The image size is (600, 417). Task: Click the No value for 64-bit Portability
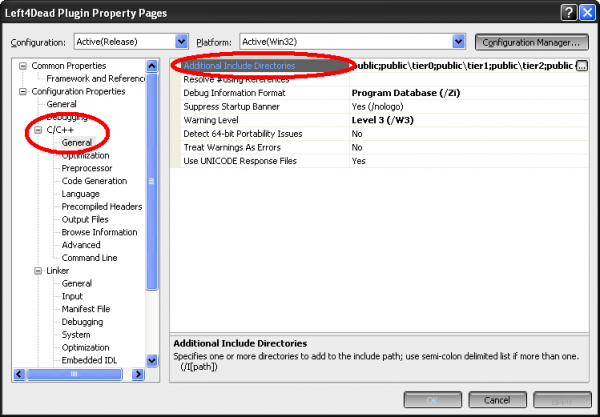(357, 134)
